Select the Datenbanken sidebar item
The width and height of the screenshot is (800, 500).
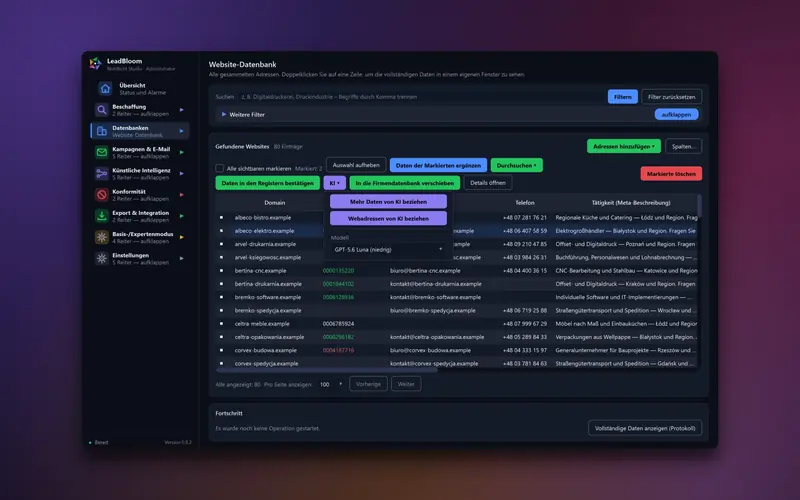140,131
